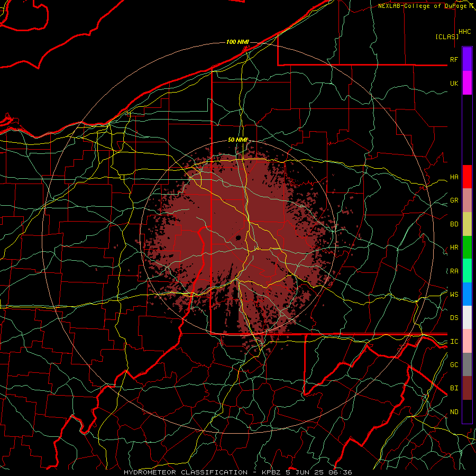Image resolution: width=476 pixels, height=476 pixels.
Task: Click the dark red BI swatch
Action: pos(467,388)
